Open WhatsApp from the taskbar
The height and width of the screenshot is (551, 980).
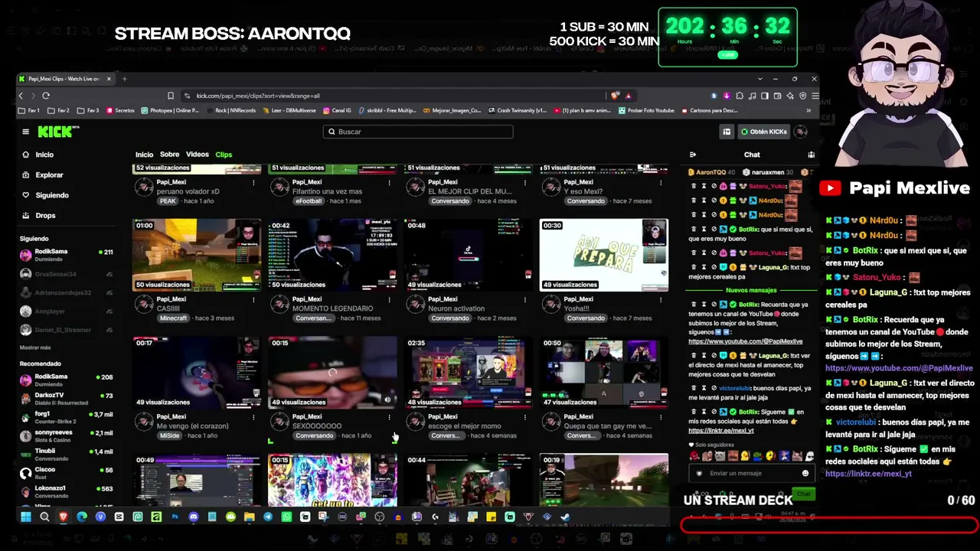pos(286,517)
